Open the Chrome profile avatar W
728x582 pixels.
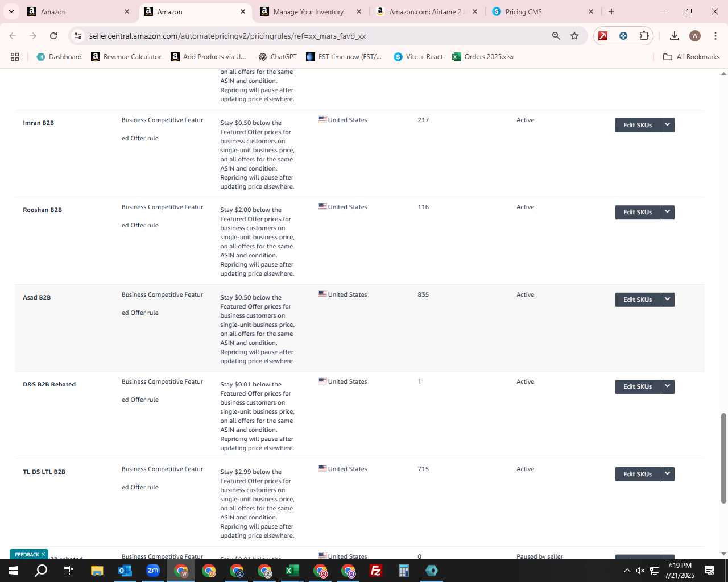pos(695,36)
